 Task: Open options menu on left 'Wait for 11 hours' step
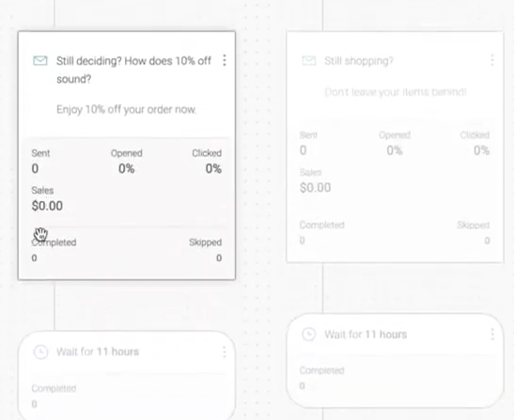pos(225,351)
